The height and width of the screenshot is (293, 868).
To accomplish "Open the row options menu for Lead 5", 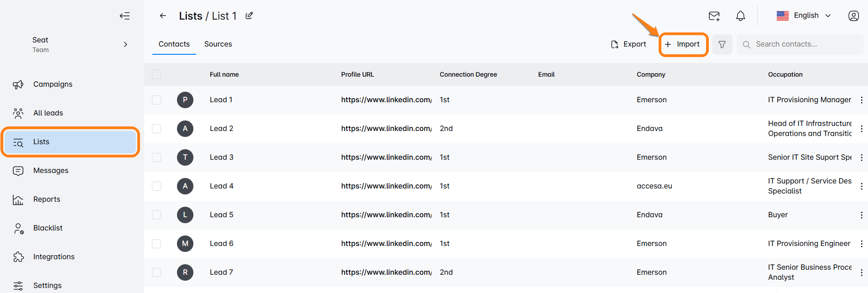I will [x=861, y=215].
